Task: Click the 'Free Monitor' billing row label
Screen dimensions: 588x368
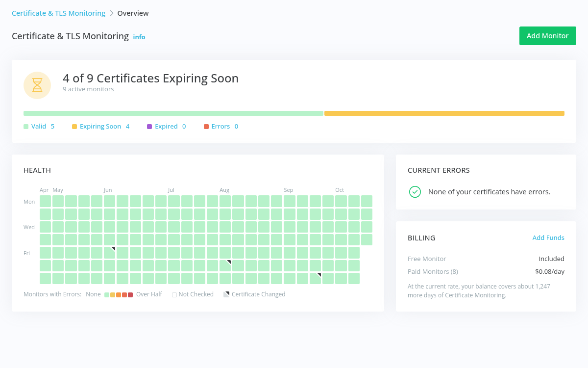Action: tap(427, 259)
